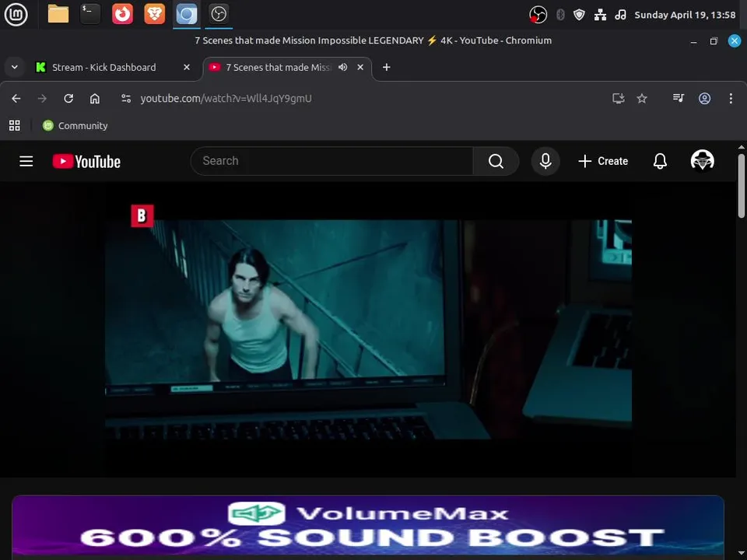747x560 pixels.
Task: Switch to the Chromium panel window
Action: 186,14
